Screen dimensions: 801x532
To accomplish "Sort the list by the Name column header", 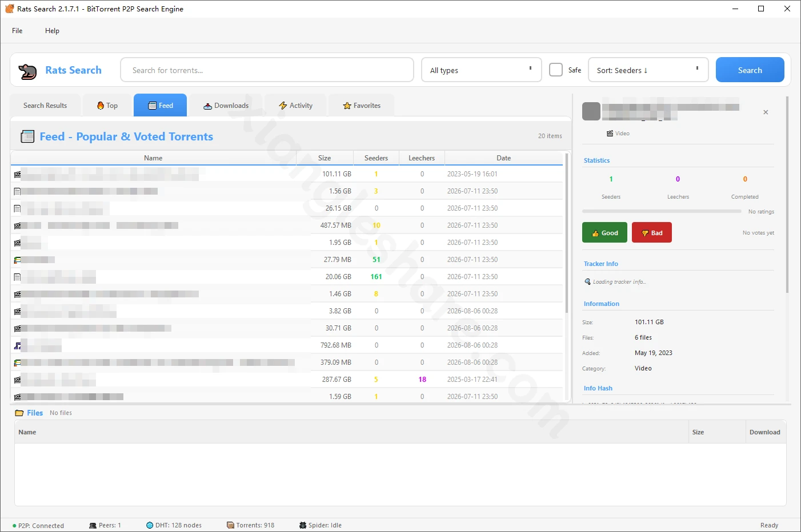I will click(x=153, y=158).
